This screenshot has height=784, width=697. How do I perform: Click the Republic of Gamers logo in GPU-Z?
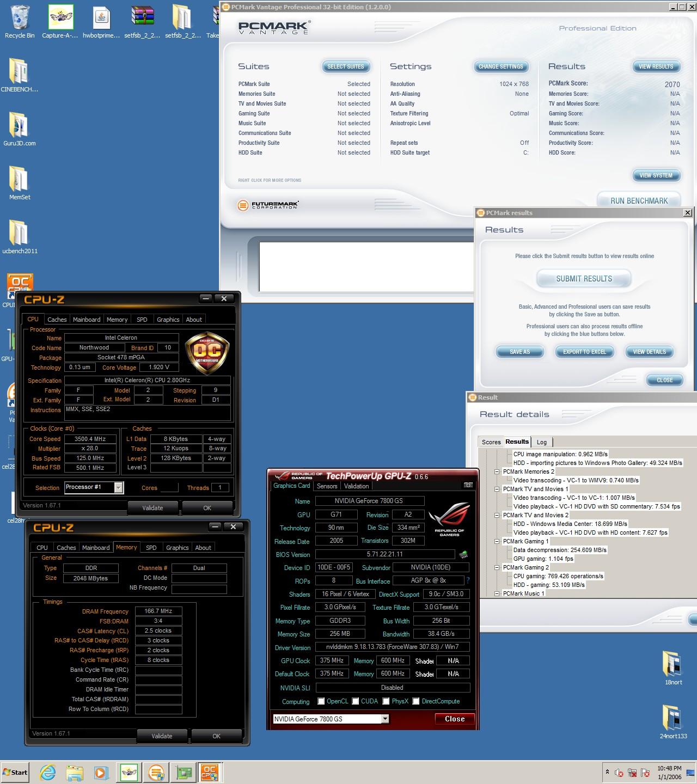[x=449, y=518]
